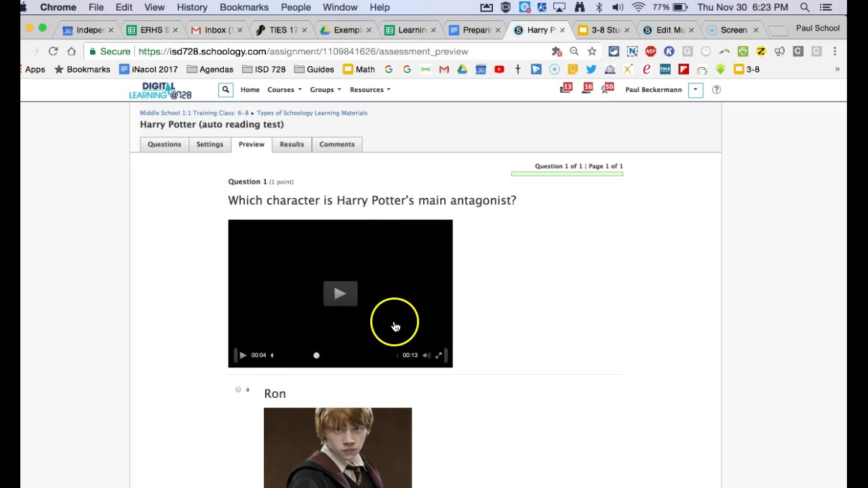Image resolution: width=868 pixels, height=488 pixels.
Task: Click the Bluetooth icon in menu bar
Action: click(x=599, y=7)
